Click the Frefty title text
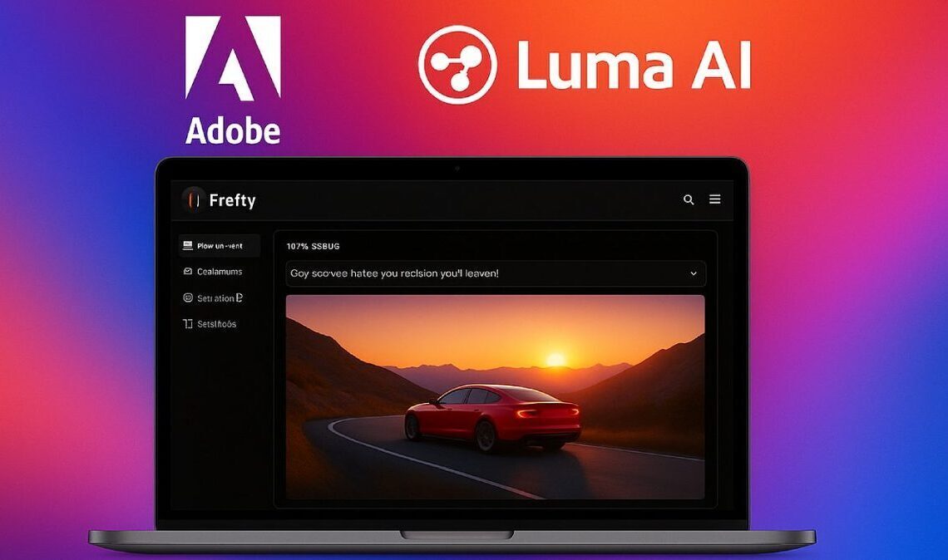The width and height of the screenshot is (948, 560). [x=232, y=200]
